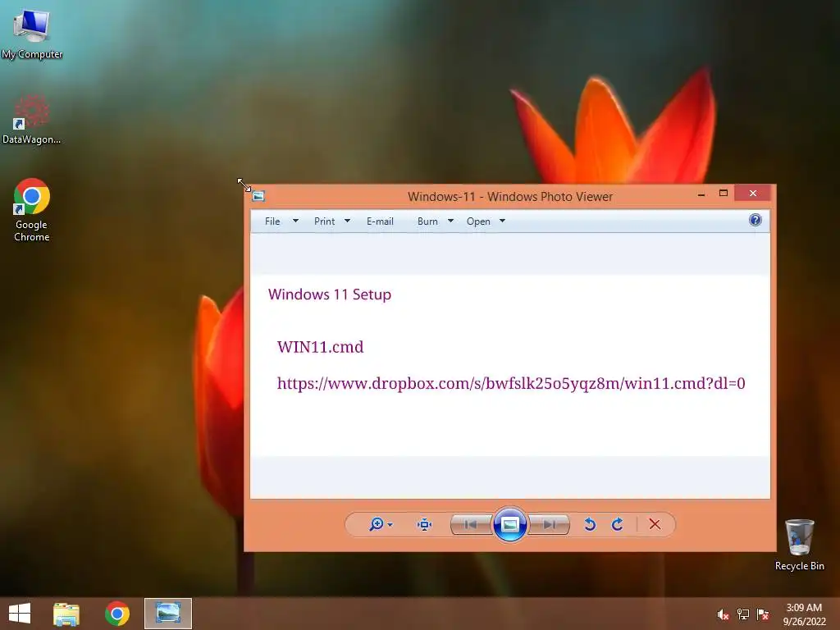Open the Print menu
Image resolution: width=840 pixels, height=630 pixels.
point(324,221)
